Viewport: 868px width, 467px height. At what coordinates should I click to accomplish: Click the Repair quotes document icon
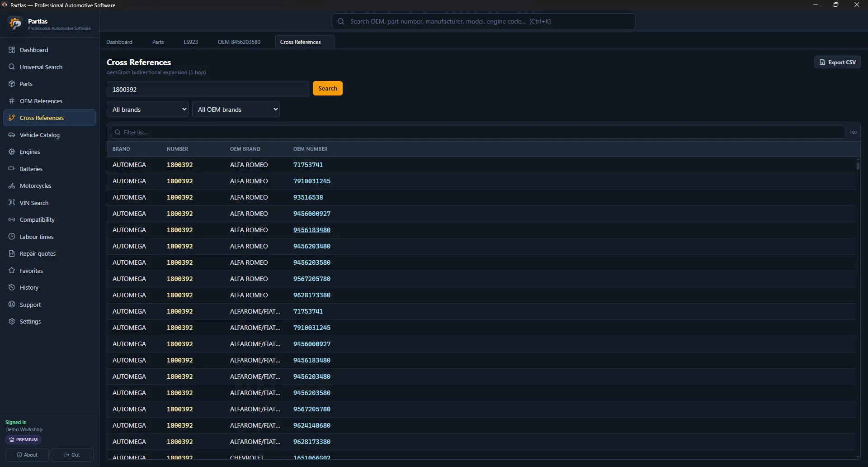tap(12, 253)
